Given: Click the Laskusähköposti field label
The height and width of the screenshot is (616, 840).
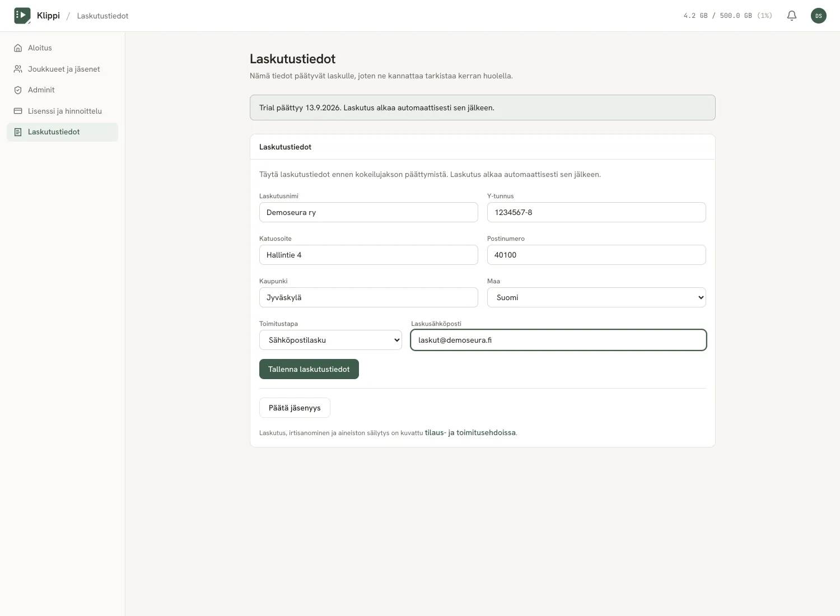Looking at the screenshot, I should [x=436, y=324].
